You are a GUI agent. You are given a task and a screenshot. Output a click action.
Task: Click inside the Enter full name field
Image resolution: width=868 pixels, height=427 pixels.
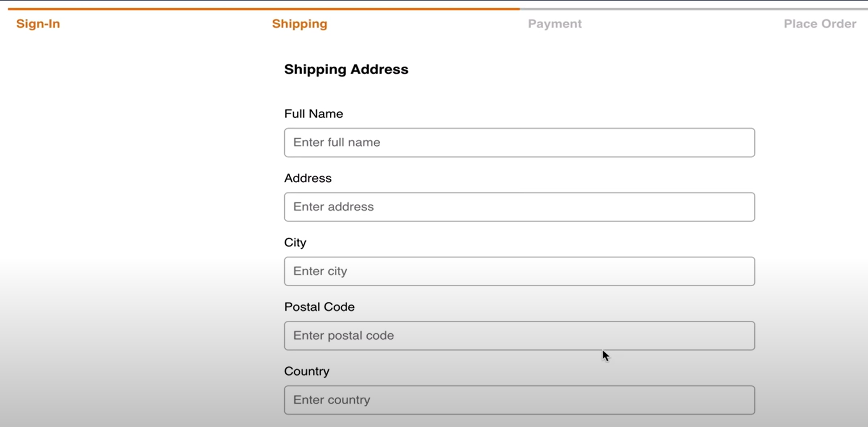519,143
